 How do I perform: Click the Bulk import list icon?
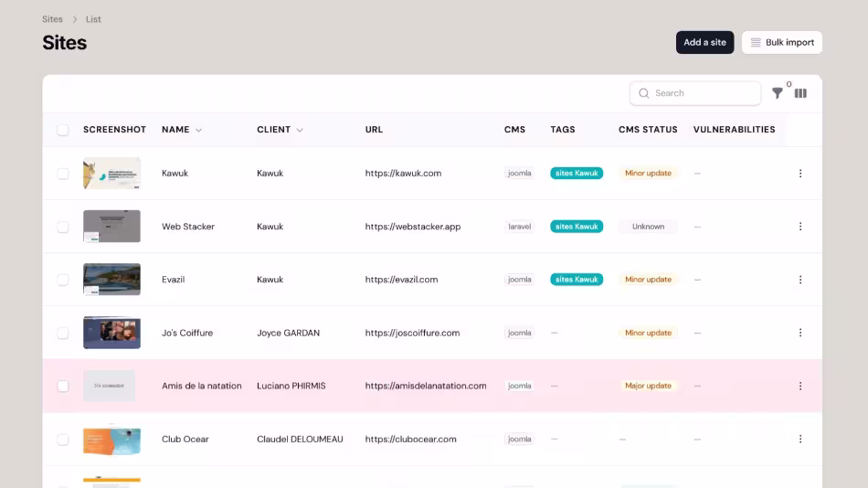pos(756,43)
